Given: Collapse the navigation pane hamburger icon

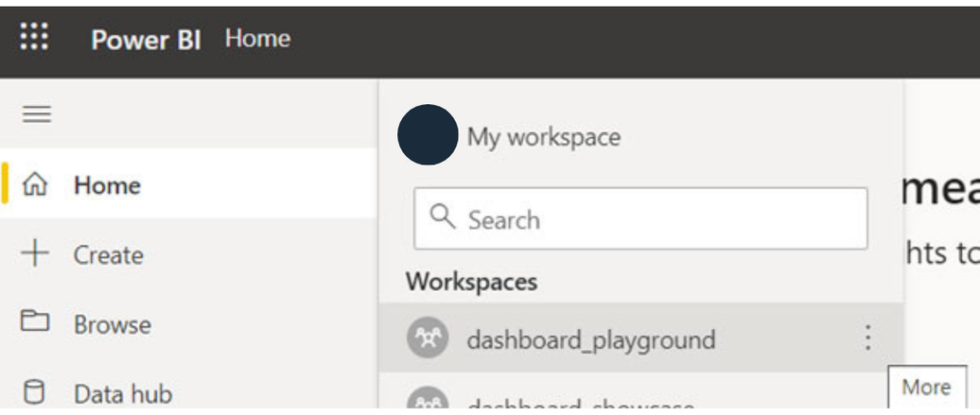Looking at the screenshot, I should [36, 115].
